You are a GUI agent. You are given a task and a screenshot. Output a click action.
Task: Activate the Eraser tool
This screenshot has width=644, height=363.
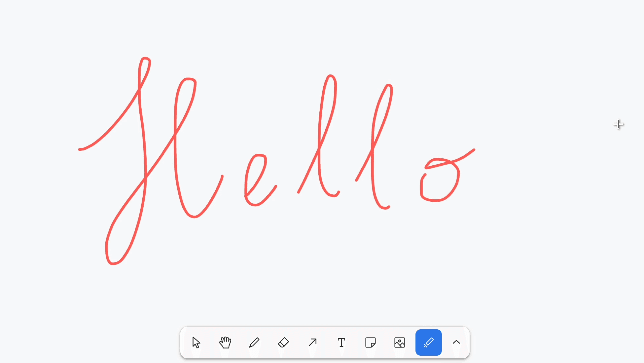point(283,343)
